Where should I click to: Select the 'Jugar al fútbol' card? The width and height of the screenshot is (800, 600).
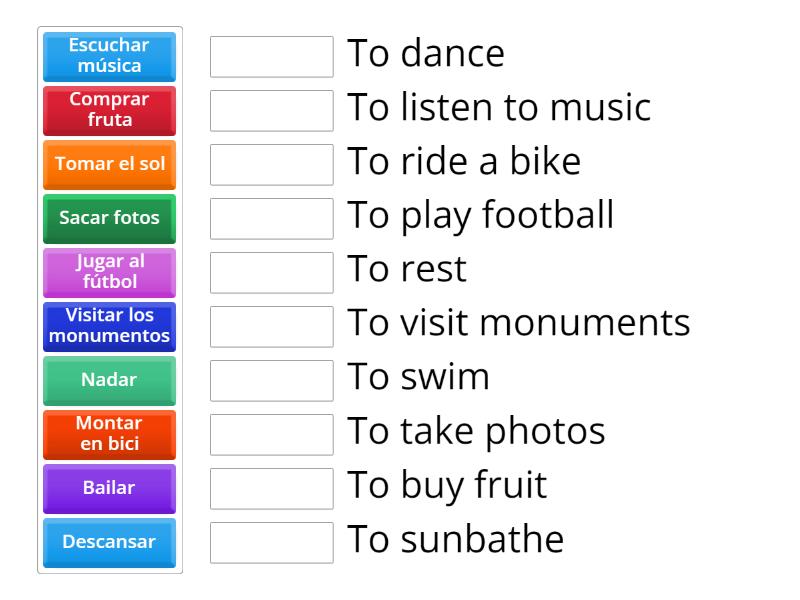(109, 273)
